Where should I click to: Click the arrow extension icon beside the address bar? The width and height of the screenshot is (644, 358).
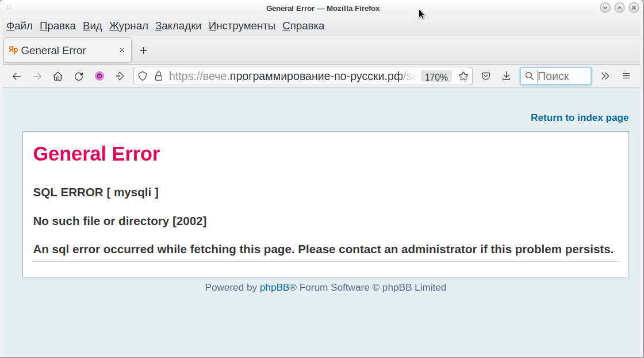click(x=120, y=76)
